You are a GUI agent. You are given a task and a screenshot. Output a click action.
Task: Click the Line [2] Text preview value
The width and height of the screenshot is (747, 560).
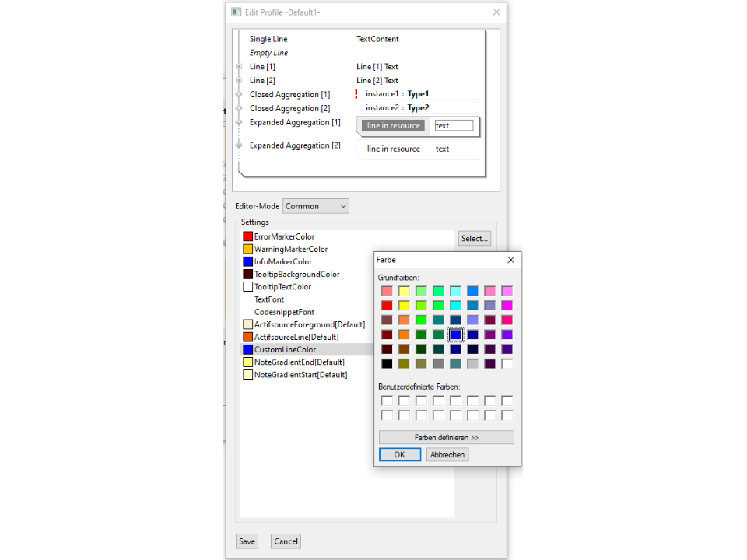point(377,80)
